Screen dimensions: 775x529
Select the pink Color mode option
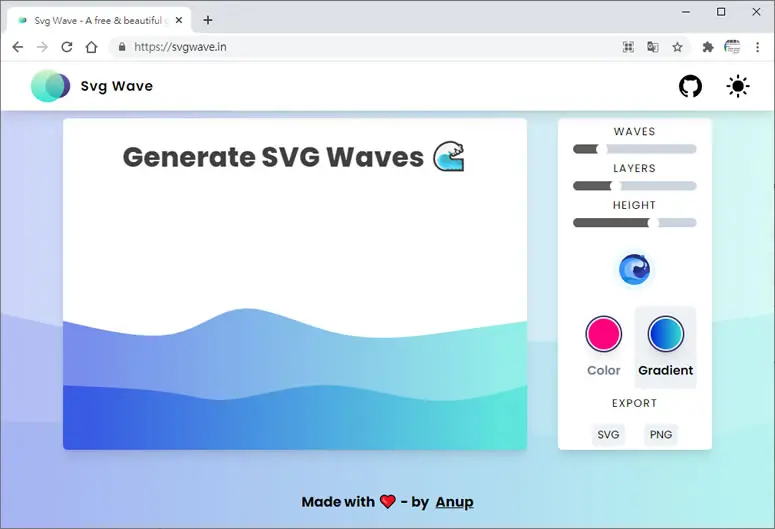coord(603,347)
